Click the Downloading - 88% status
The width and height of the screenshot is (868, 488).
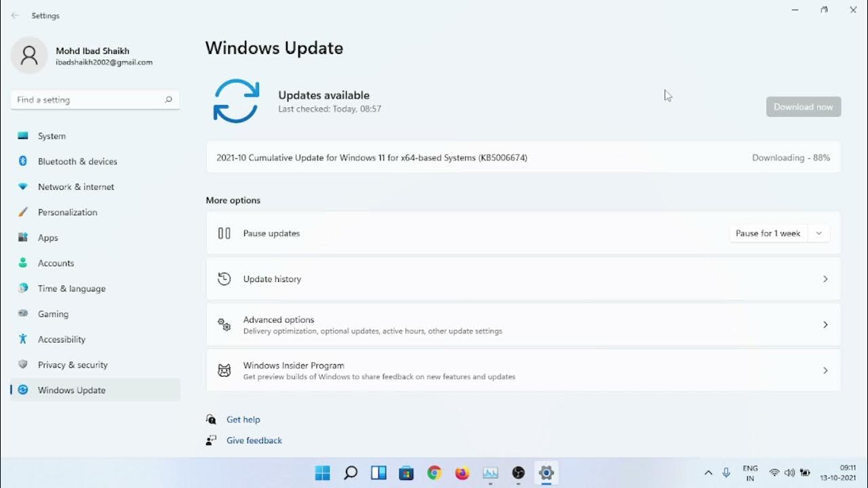[791, 157]
